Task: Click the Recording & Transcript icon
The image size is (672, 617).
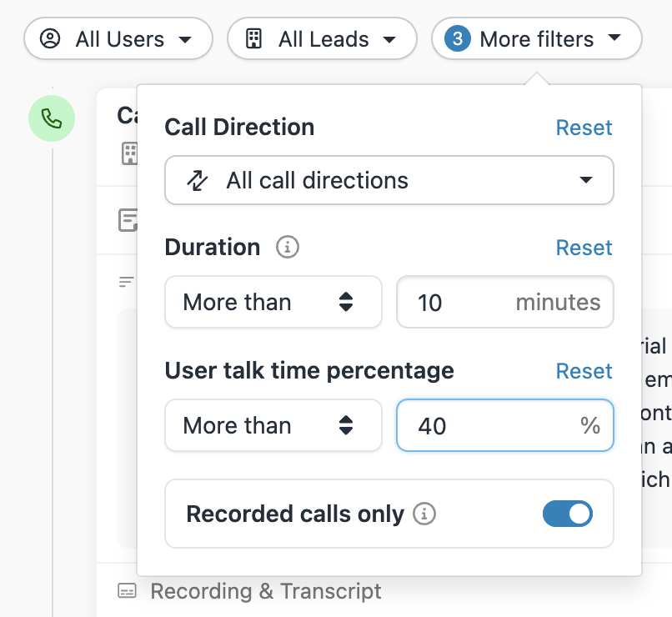Action: pyautogui.click(x=127, y=592)
